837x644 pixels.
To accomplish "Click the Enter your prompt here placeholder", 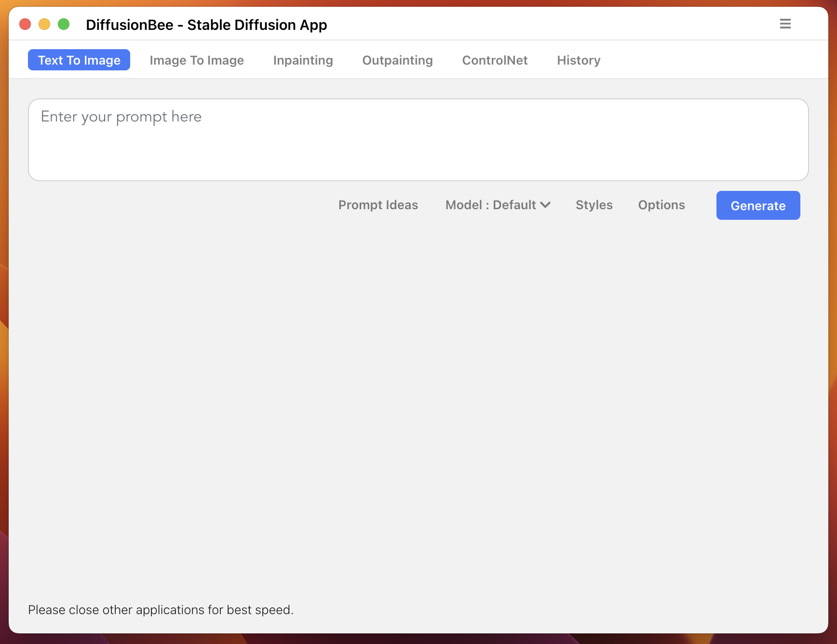I will 121,116.
